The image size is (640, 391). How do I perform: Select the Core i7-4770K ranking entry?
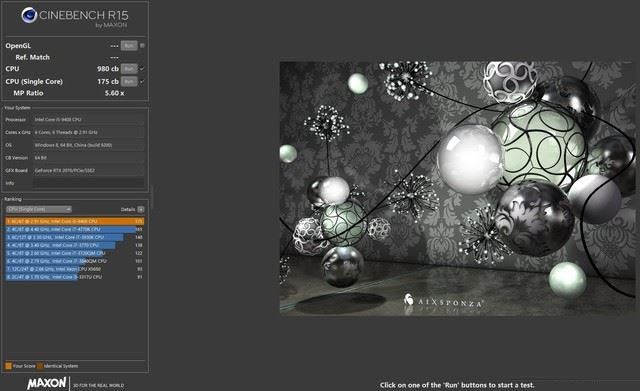tap(75, 229)
